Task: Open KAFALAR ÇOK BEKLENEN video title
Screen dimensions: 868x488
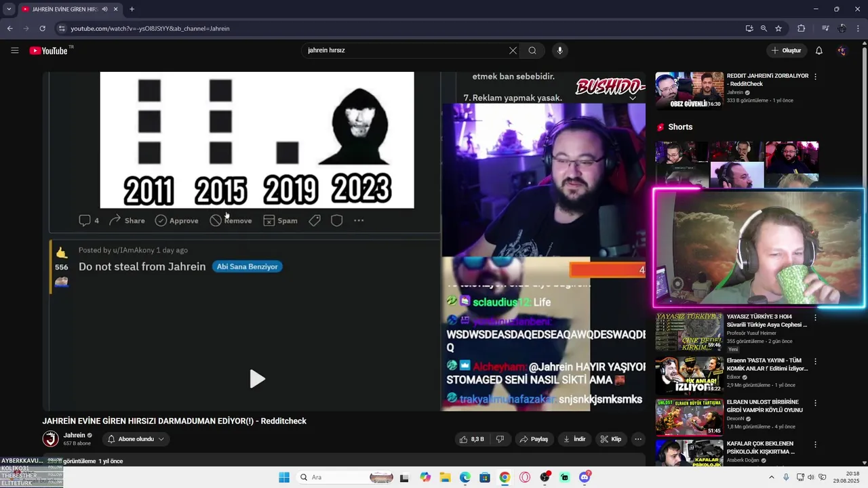Action: tap(760, 447)
